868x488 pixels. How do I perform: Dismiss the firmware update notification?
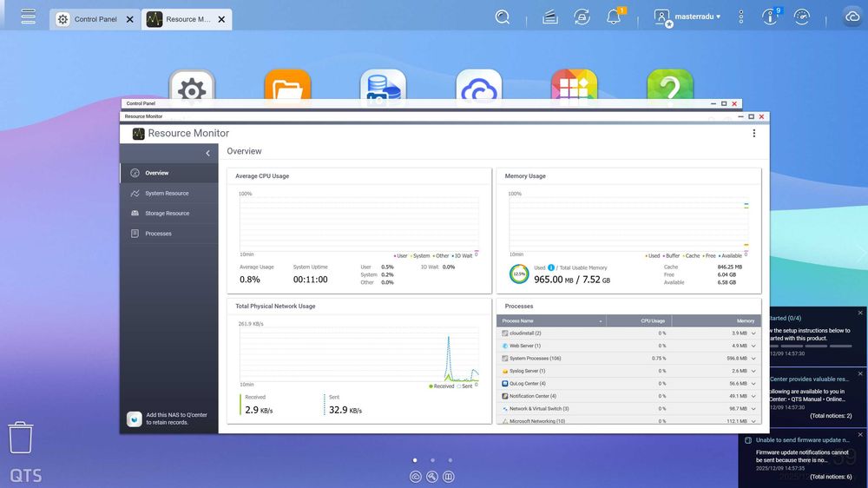click(x=860, y=435)
